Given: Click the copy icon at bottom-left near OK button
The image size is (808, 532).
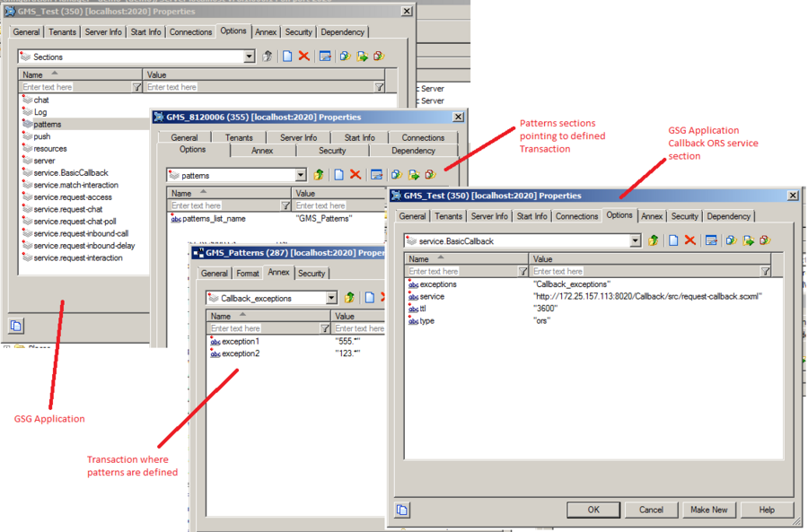Looking at the screenshot, I should pyautogui.click(x=402, y=510).
